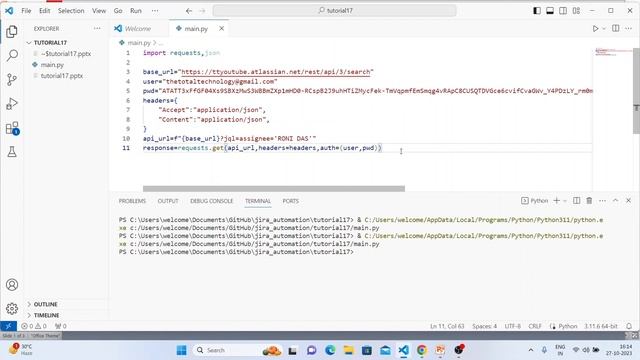Go forward using the navigation arrow
Image resolution: width=640 pixels, height=360 pixels.
202,11
